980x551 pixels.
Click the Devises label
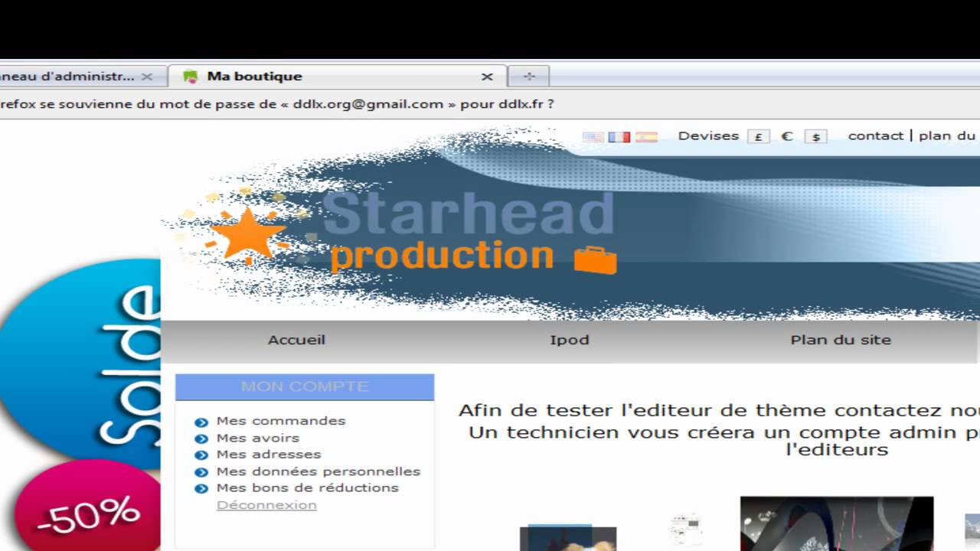[x=708, y=135]
